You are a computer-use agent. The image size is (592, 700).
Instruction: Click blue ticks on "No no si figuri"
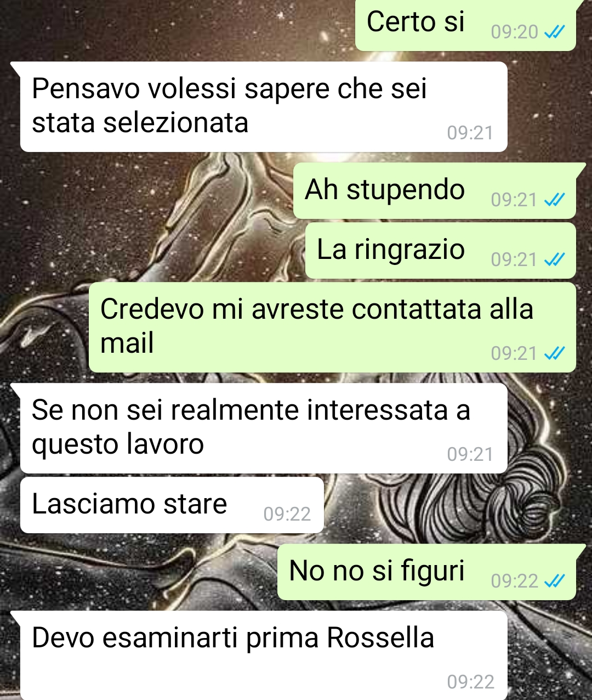[554, 581]
